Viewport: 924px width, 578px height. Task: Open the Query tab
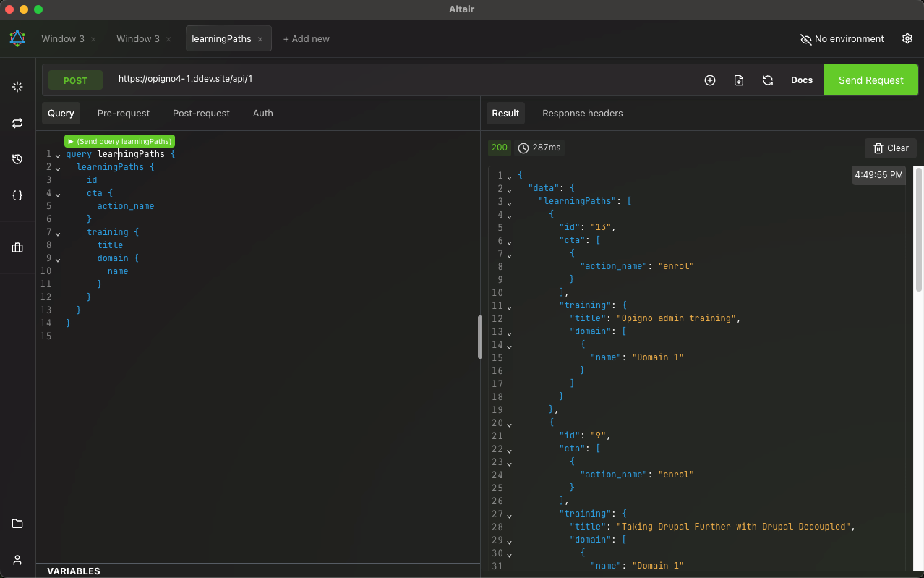point(61,113)
